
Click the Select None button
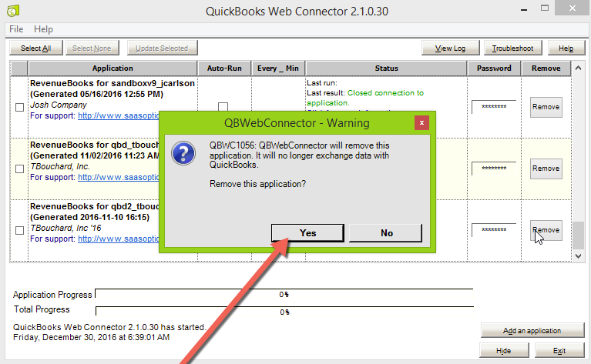[x=92, y=48]
